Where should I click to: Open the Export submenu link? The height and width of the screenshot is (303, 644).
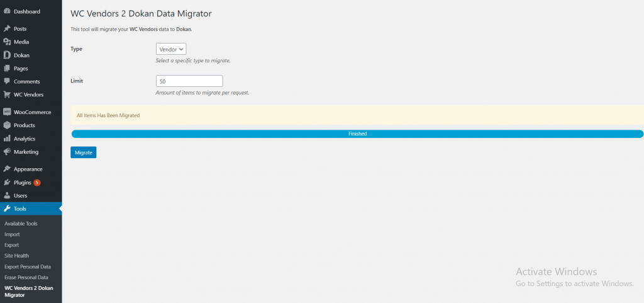point(12,245)
